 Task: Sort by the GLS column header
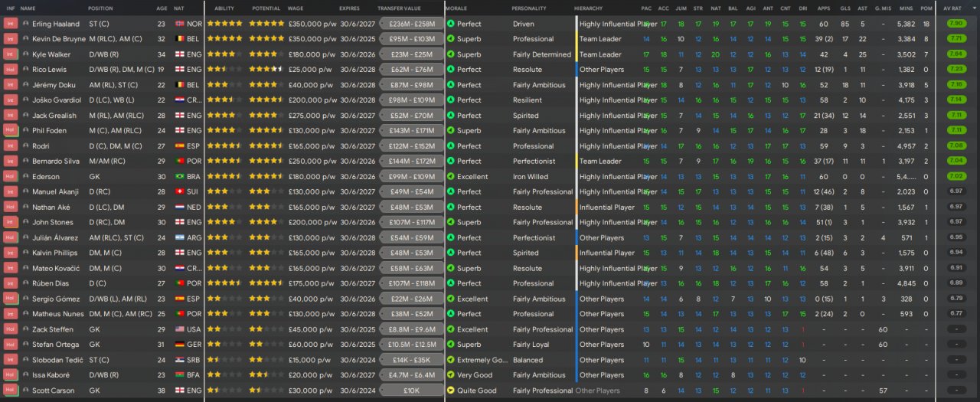(x=844, y=8)
